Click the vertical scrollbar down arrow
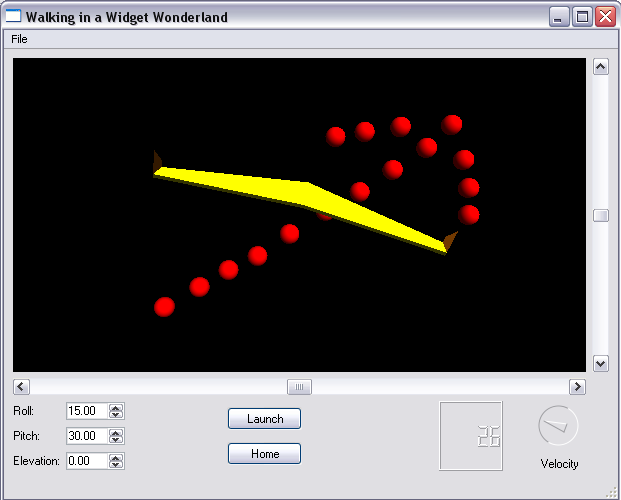This screenshot has width=621, height=500. [601, 363]
